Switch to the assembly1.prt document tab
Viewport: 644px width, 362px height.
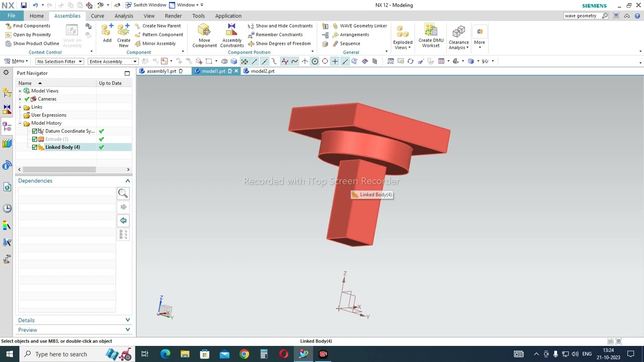tap(161, 71)
